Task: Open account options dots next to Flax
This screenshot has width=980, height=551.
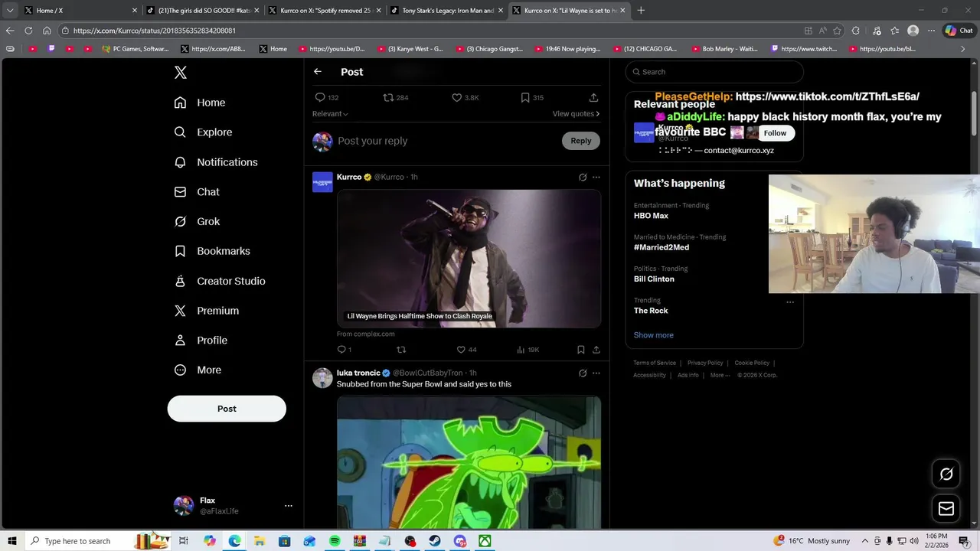Action: click(x=289, y=506)
